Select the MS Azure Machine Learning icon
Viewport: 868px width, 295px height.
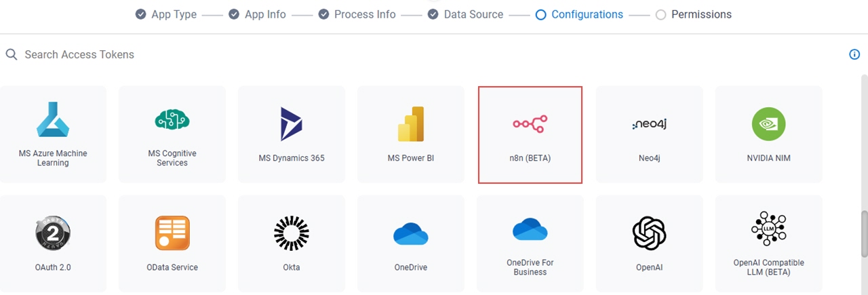point(53,119)
